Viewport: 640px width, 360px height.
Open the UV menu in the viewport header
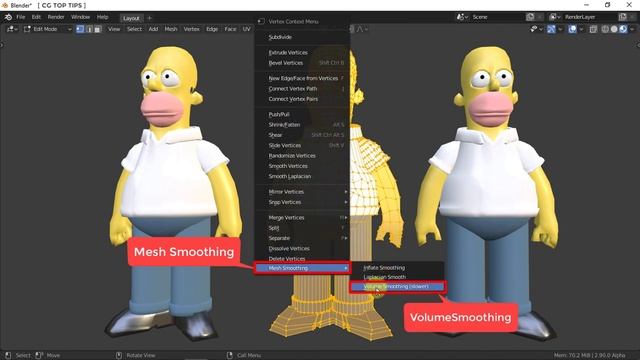click(x=246, y=29)
